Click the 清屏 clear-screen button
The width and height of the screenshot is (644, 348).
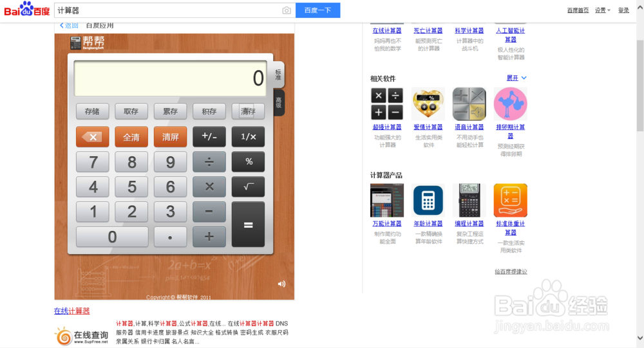170,136
